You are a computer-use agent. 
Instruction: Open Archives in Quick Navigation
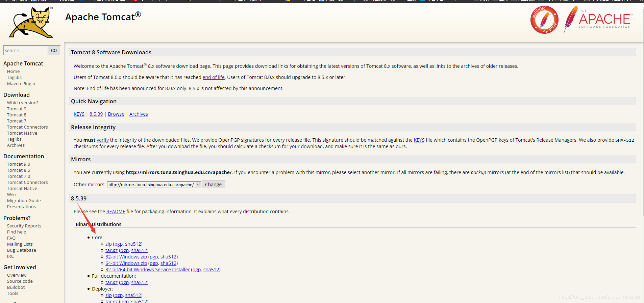(139, 114)
